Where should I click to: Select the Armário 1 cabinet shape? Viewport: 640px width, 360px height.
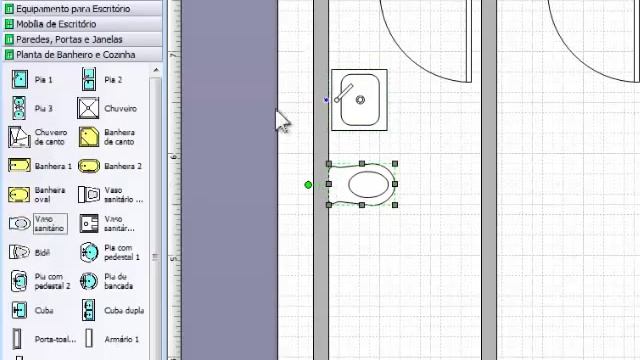tap(112, 339)
